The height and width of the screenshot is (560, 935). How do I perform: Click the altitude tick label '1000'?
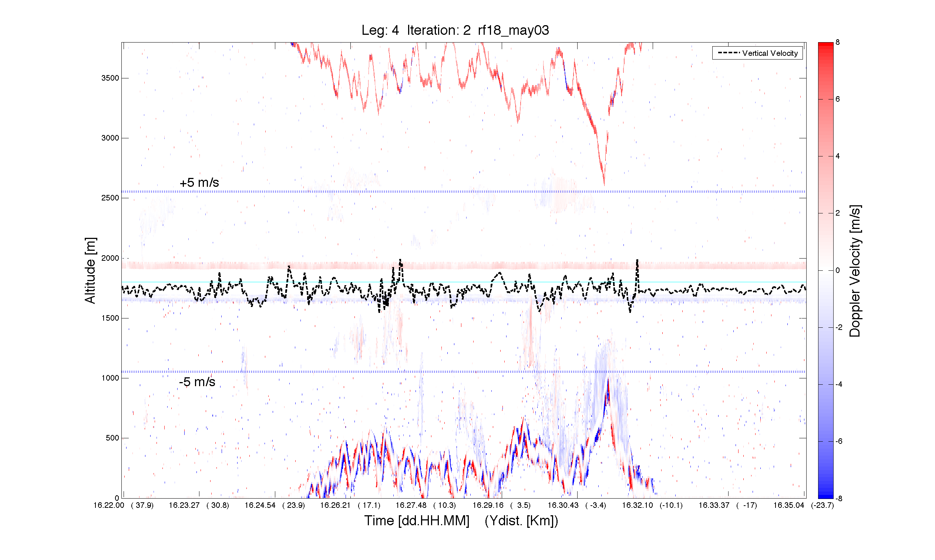pyautogui.click(x=110, y=378)
